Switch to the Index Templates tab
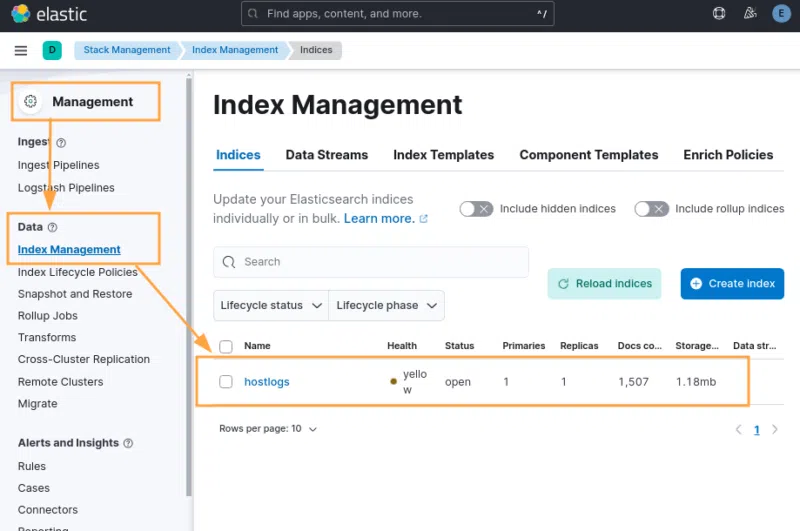Viewport: 800px width, 531px height. click(x=443, y=155)
